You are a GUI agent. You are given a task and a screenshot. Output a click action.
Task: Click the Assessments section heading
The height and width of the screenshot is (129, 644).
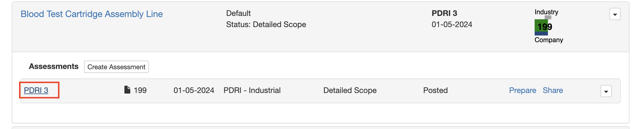click(54, 66)
